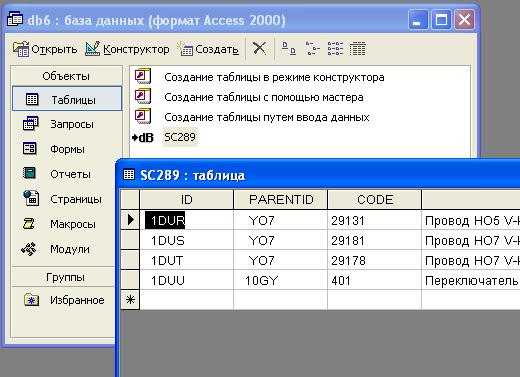Viewport: 520px width, 377px height.
Task: Click Создание таблицы в режиме конструктора
Action: (274, 77)
